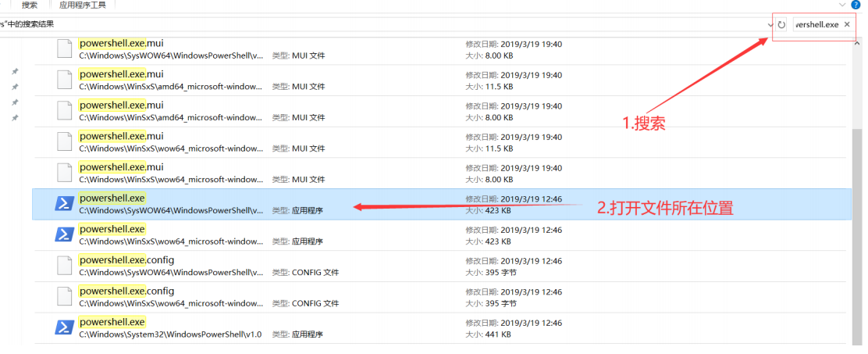The height and width of the screenshot is (354, 868).
Task: Click the blue help question mark icon
Action: (856, 5)
